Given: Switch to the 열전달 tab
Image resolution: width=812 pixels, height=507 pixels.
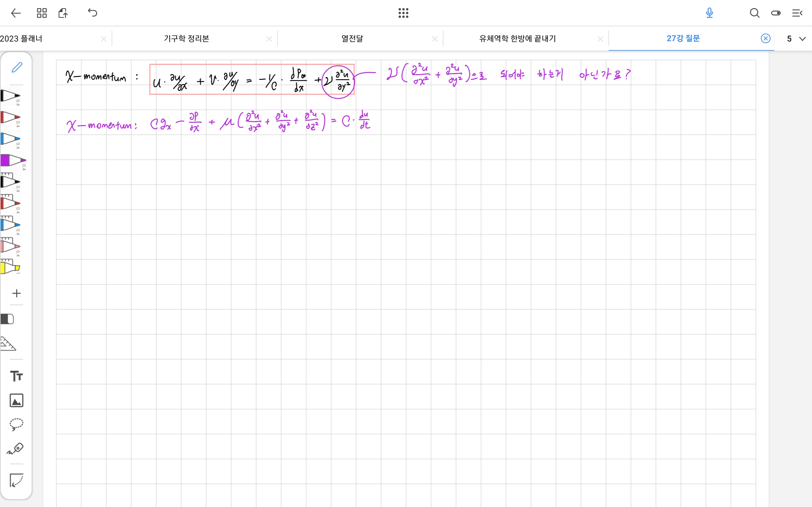Looking at the screenshot, I should pyautogui.click(x=352, y=39).
